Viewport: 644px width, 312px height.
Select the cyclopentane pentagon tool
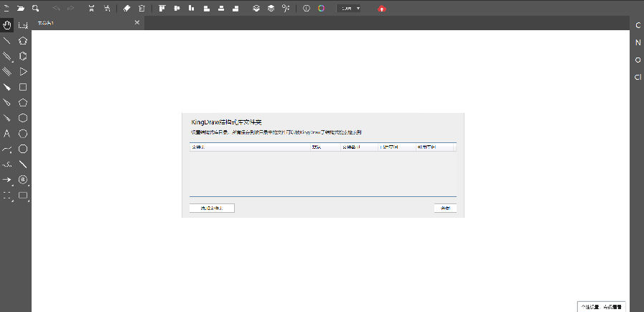[23, 102]
